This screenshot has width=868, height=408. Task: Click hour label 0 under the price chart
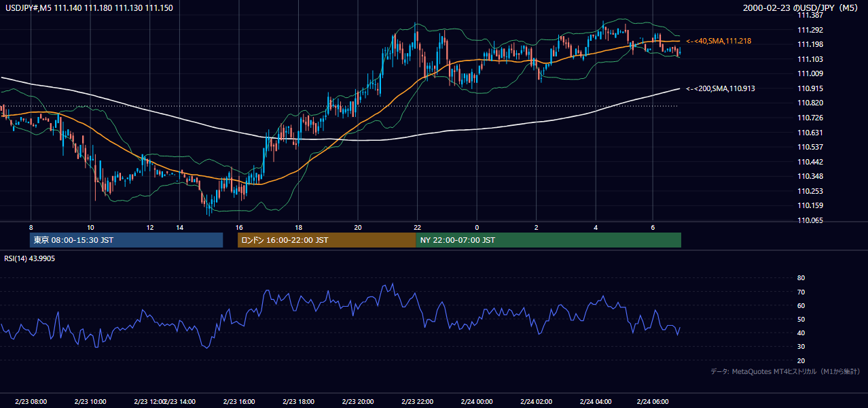(477, 227)
